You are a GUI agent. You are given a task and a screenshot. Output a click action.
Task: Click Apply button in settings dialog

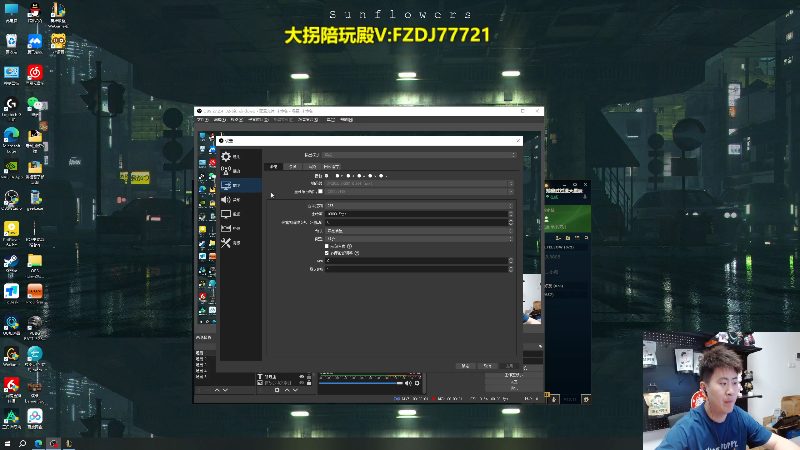(x=509, y=366)
